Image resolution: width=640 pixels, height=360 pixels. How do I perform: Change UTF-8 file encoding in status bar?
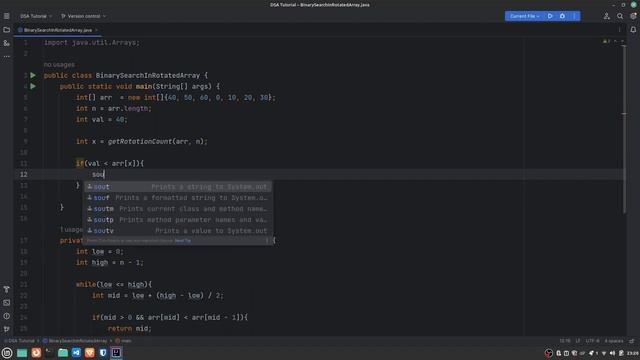(592, 340)
